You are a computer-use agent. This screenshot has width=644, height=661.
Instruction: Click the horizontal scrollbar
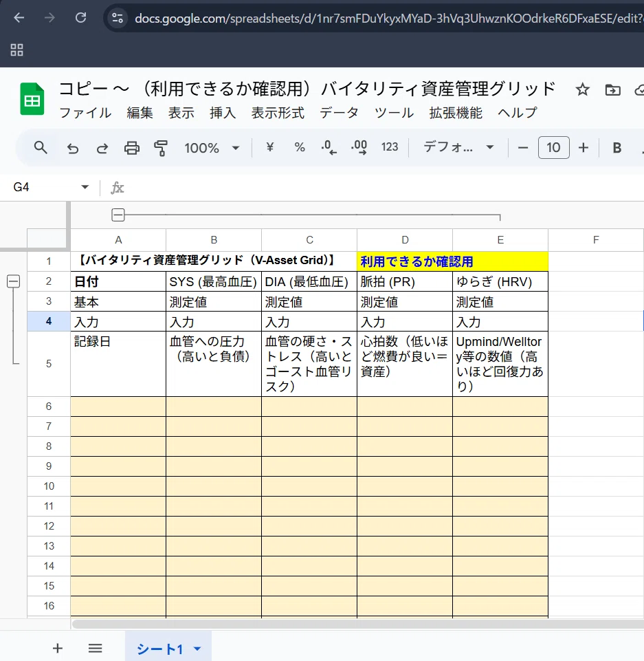point(358,624)
